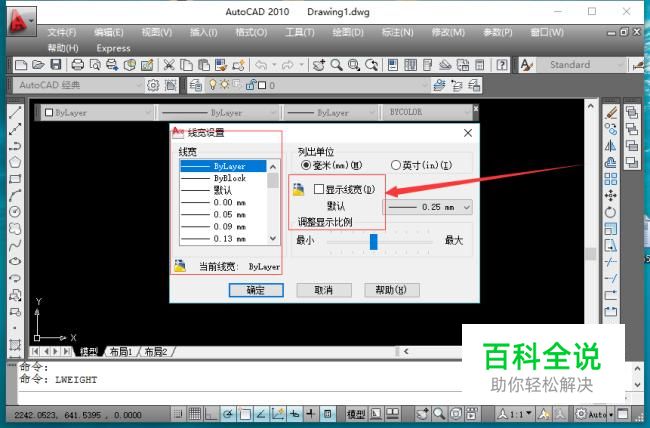Select the Line draw tool
Viewport: 650px width, 428px height.
[15, 112]
